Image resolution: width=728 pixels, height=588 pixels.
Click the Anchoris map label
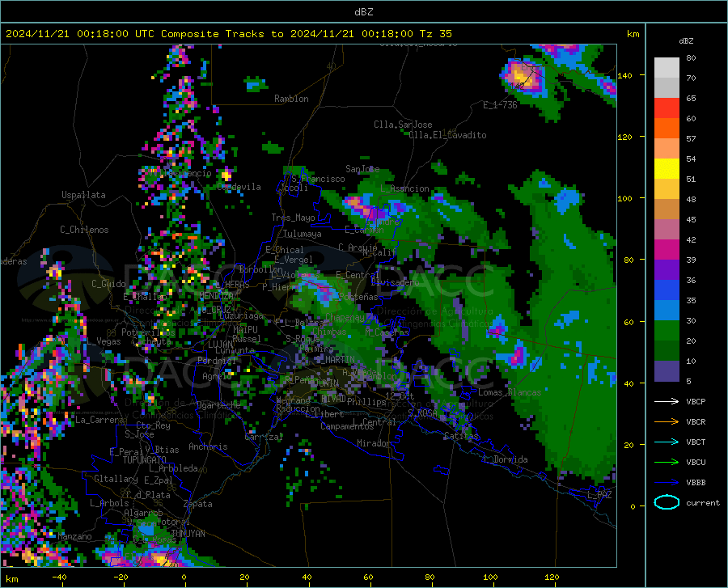208,446
